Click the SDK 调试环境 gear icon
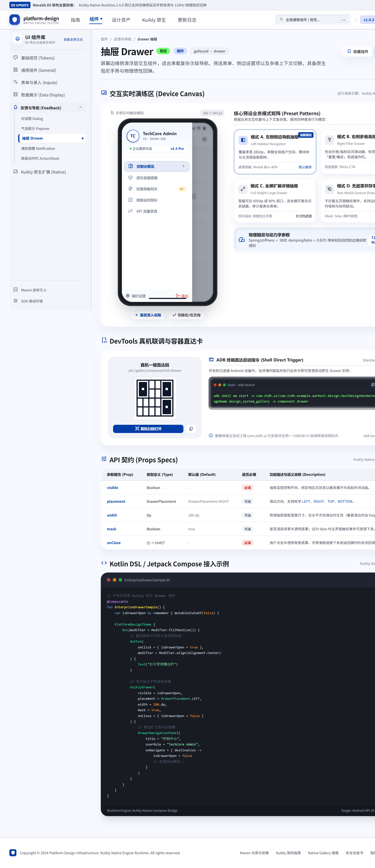 pos(16,301)
